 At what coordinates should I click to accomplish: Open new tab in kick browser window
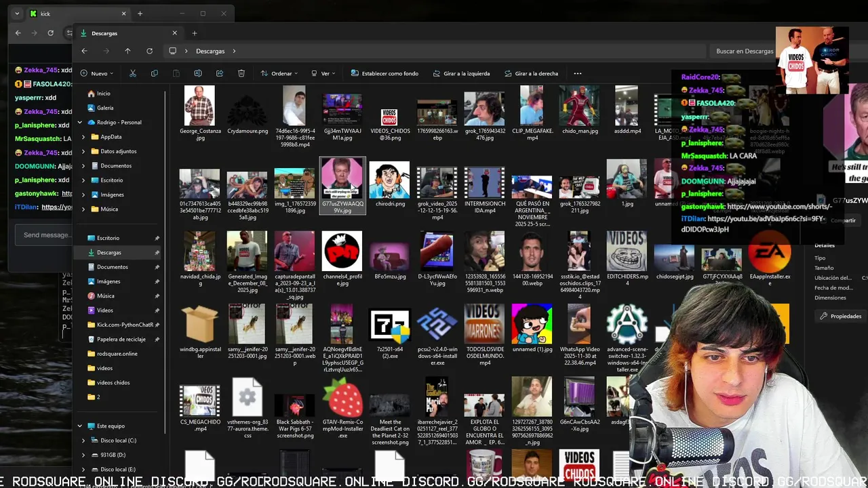pos(140,14)
